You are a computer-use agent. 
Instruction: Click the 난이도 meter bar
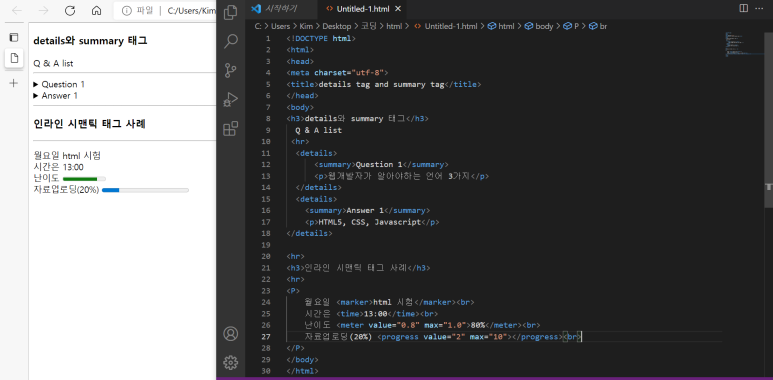click(x=84, y=179)
